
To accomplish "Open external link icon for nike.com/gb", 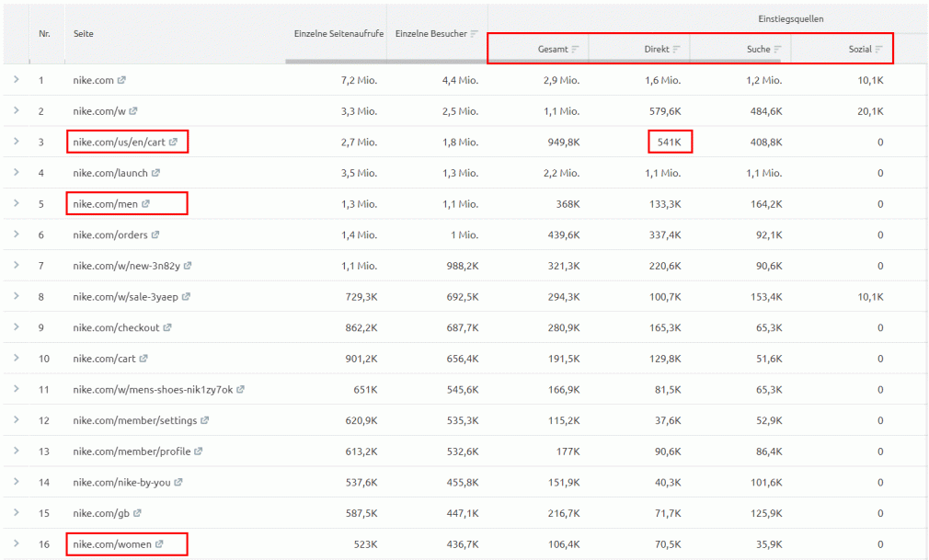I will pyautogui.click(x=137, y=512).
